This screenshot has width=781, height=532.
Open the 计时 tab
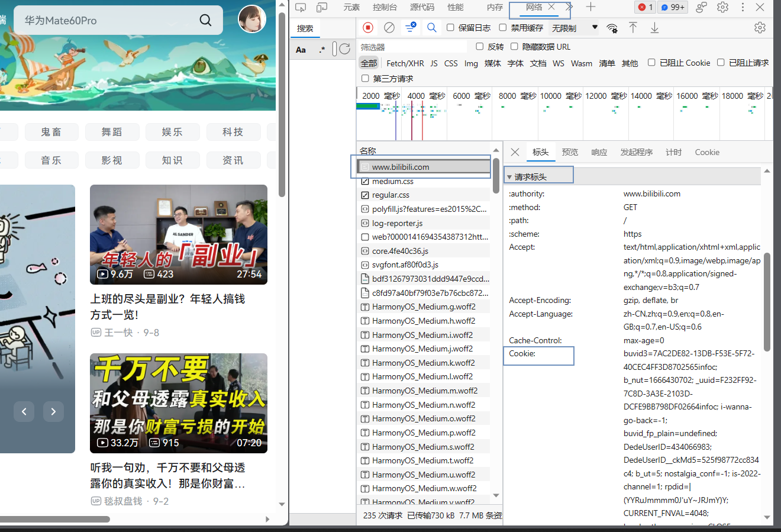(673, 152)
